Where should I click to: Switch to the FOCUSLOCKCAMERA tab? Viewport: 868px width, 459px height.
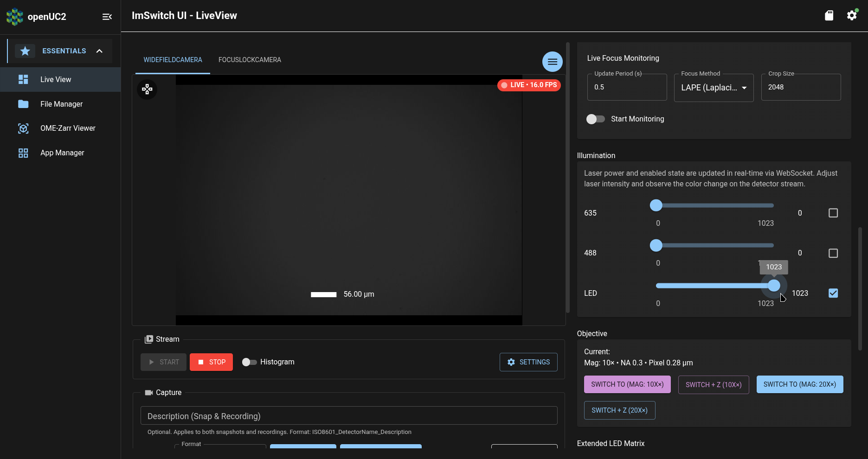click(250, 59)
